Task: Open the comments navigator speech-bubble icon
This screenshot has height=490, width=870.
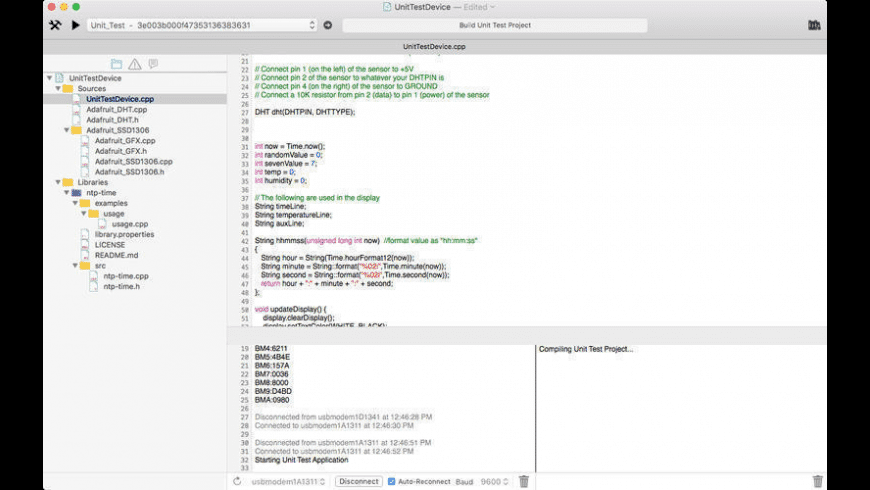Action: [153, 64]
